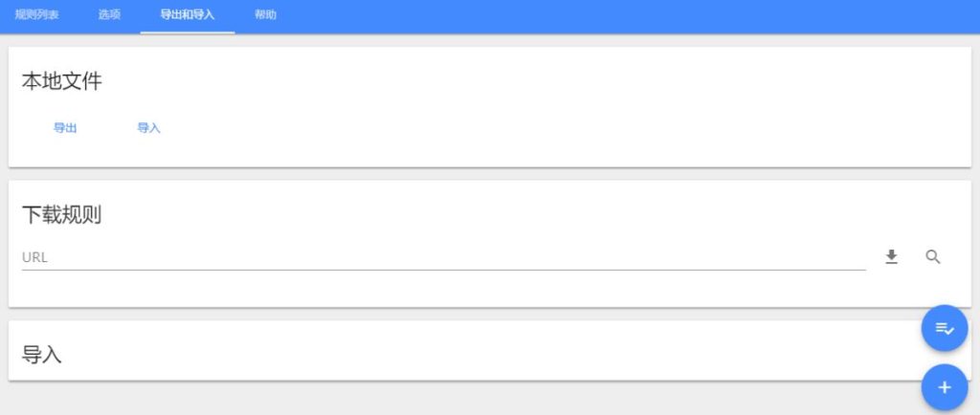Click the magnifier search icon beside URL
Viewport: 980px width, 415px height.
(932, 256)
